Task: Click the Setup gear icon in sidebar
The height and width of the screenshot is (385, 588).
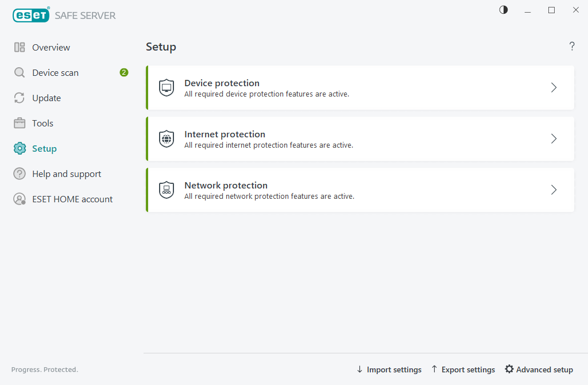Action: coord(20,149)
